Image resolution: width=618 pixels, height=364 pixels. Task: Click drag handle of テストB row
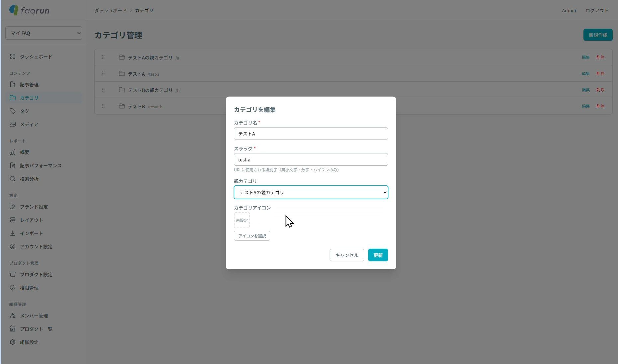[103, 106]
